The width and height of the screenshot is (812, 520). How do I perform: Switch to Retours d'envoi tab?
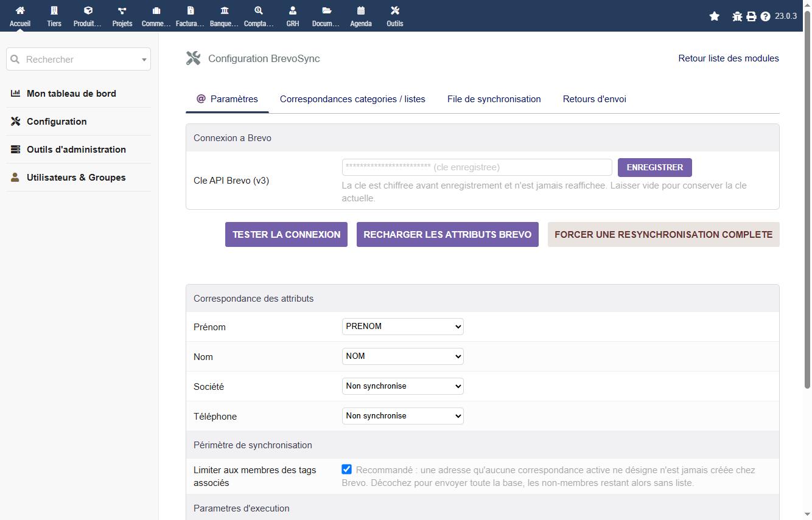click(594, 99)
